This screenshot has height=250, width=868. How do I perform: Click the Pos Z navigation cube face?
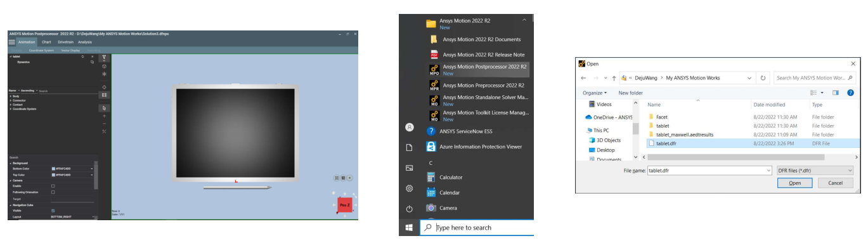coord(344,205)
